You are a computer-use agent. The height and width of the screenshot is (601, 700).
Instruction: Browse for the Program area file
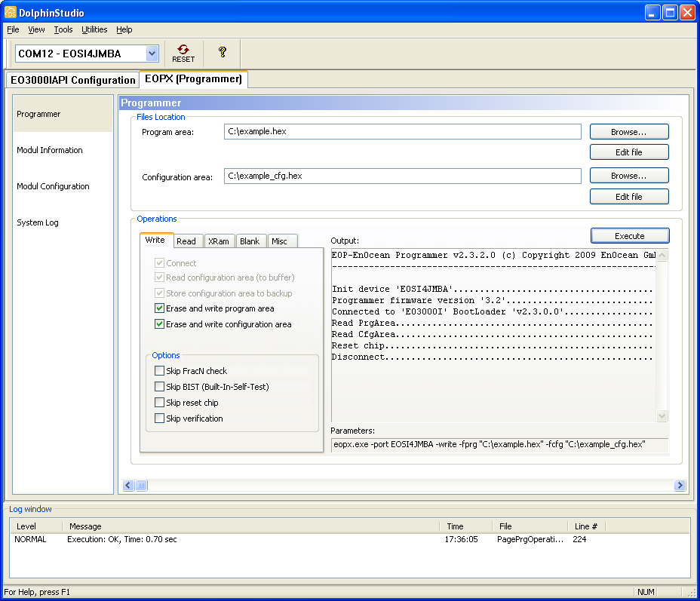[x=629, y=132]
